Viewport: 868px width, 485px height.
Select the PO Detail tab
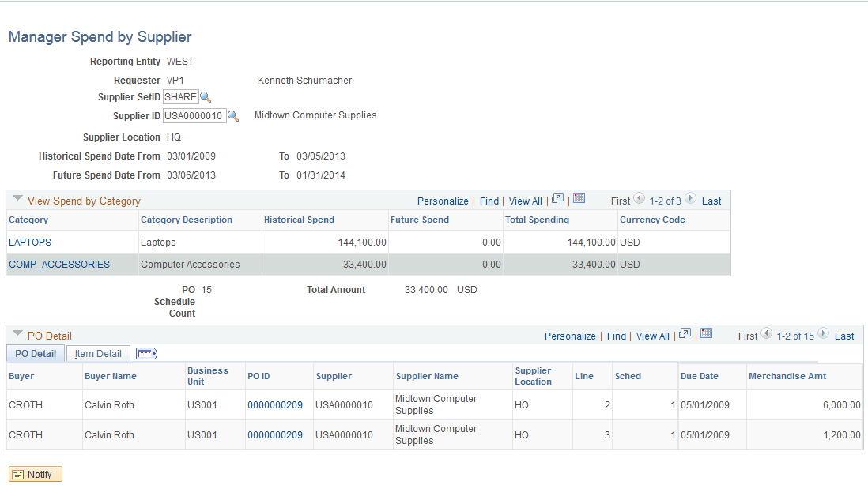coord(35,353)
